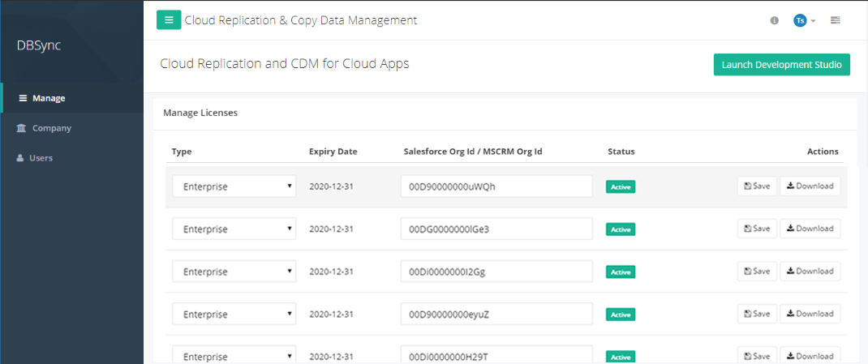Screen dimensions: 868x364
Task: Launch Development Studio
Action: tap(781, 65)
